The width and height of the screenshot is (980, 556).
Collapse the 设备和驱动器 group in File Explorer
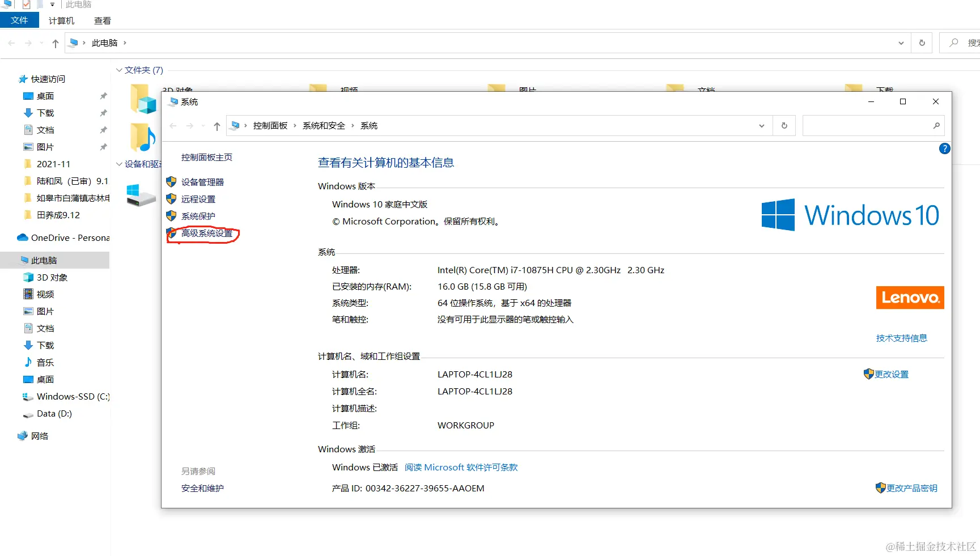point(119,164)
